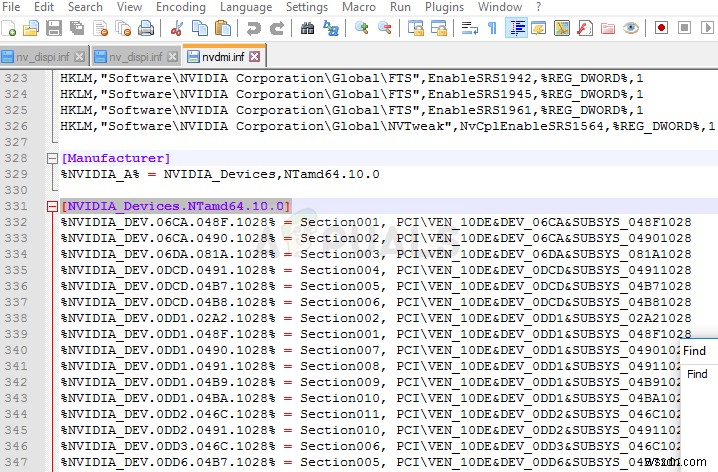Open the Run menu

(400, 7)
